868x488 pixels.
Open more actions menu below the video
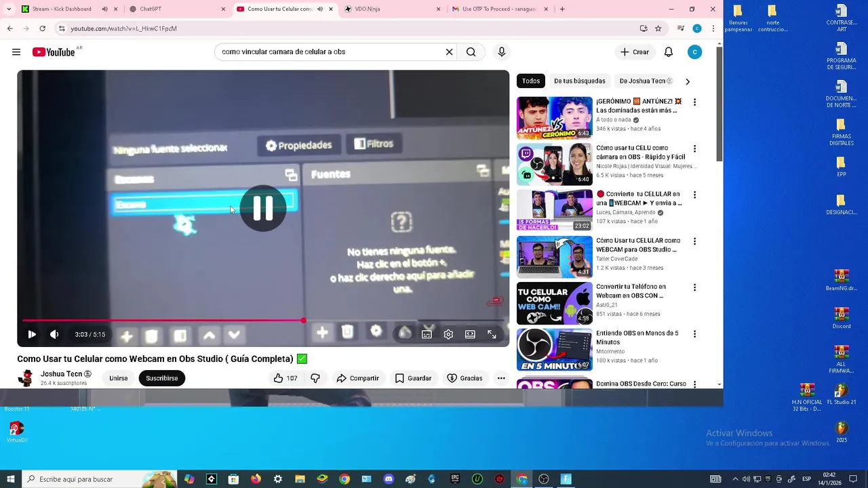pyautogui.click(x=501, y=378)
